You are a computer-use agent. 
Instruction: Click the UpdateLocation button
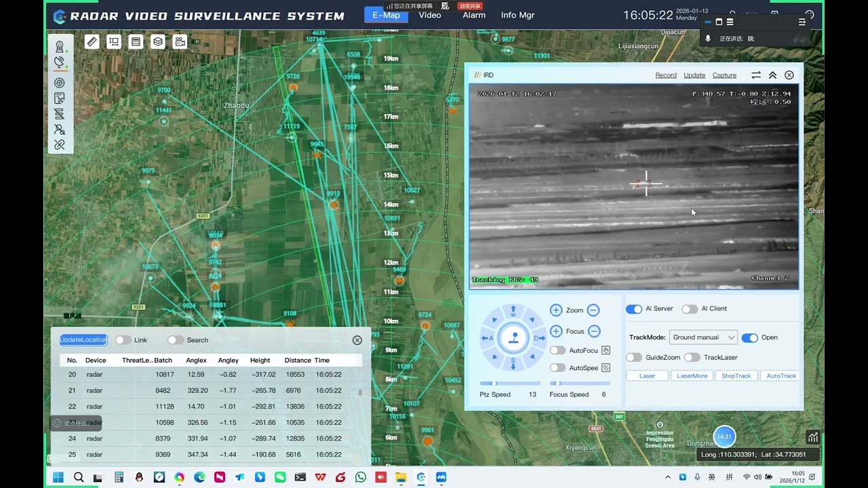click(83, 340)
